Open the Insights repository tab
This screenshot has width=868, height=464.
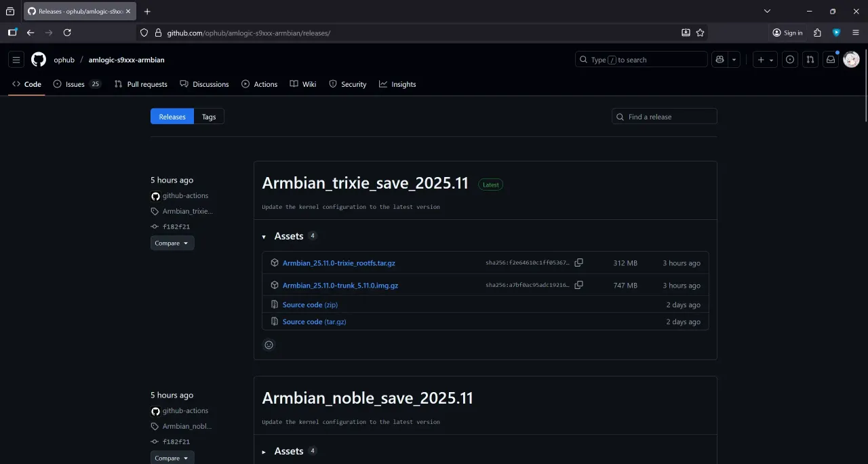tap(397, 84)
